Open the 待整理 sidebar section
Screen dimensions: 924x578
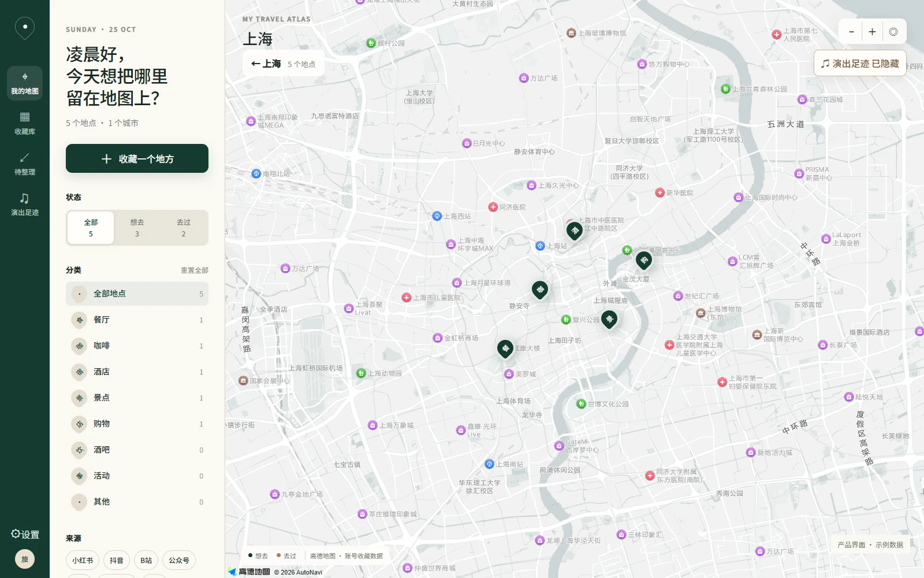(25, 164)
